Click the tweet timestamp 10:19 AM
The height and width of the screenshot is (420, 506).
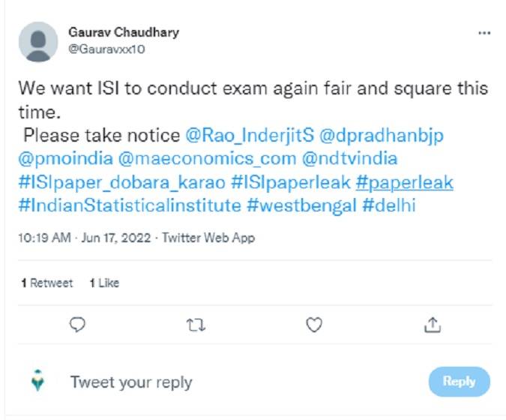(x=44, y=238)
